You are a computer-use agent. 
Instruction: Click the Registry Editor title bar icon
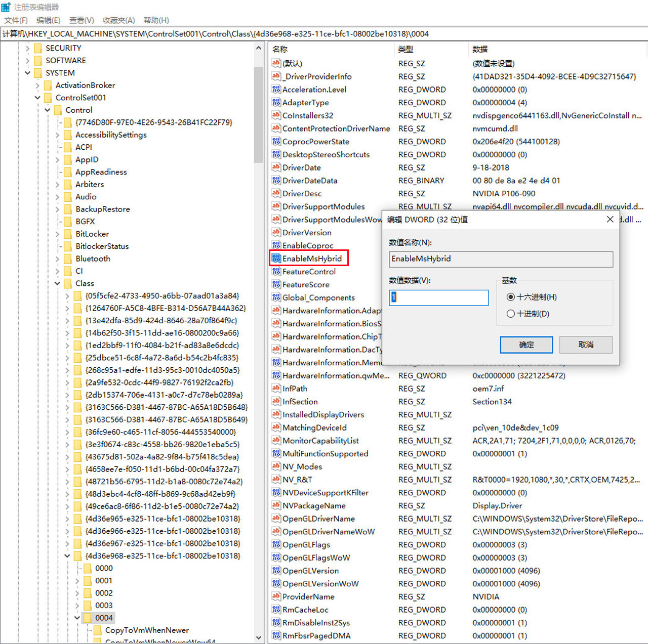6,7
